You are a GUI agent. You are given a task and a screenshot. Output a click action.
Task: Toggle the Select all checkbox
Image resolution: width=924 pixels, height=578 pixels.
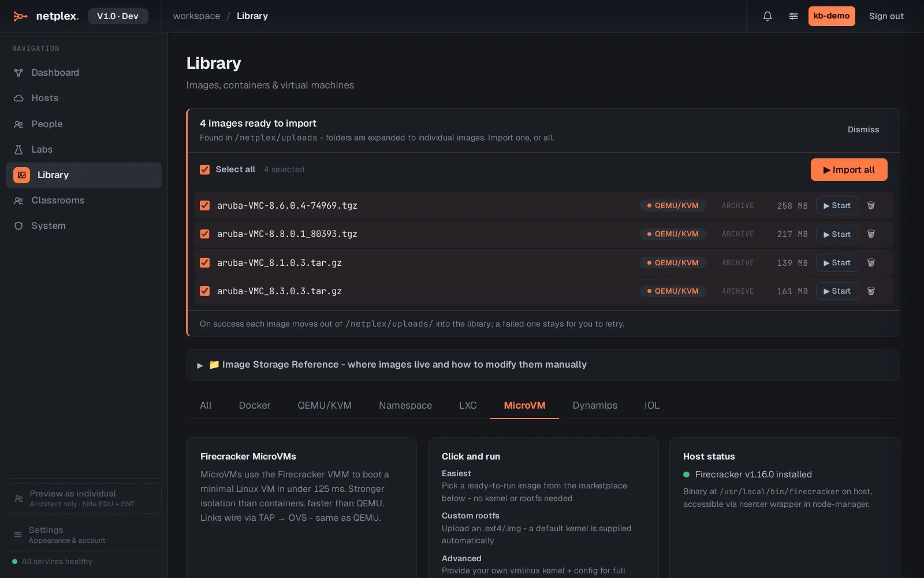(x=204, y=169)
